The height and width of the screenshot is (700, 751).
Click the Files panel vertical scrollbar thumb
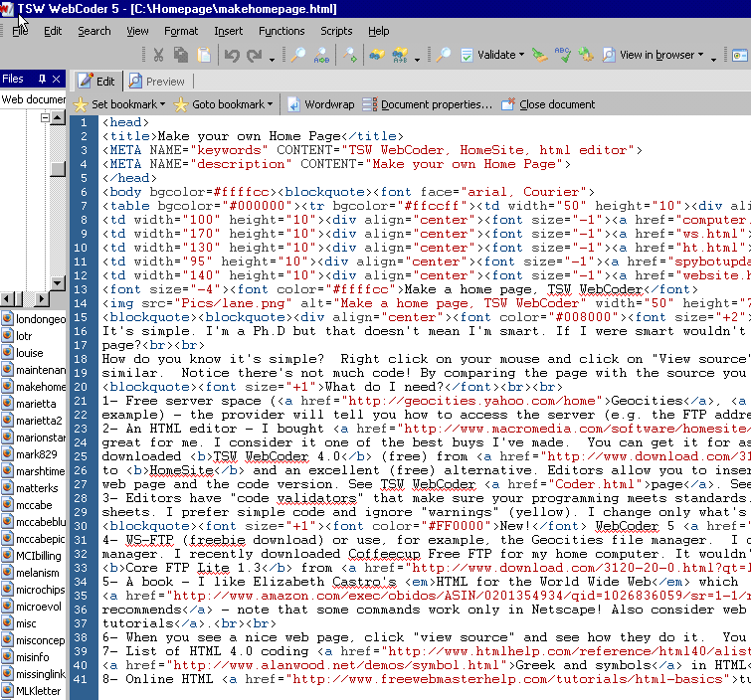coord(58,168)
